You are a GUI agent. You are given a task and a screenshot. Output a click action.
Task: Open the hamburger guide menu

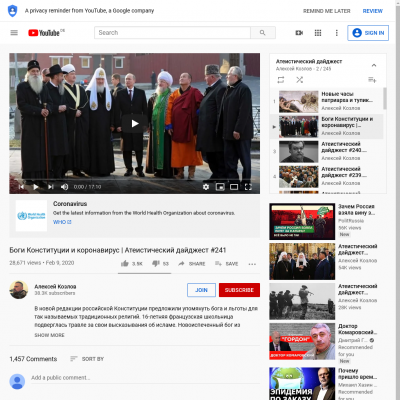[x=14, y=33]
